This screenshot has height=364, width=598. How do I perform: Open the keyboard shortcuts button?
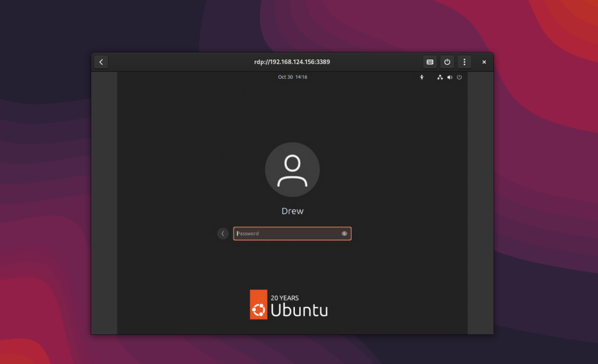point(430,62)
